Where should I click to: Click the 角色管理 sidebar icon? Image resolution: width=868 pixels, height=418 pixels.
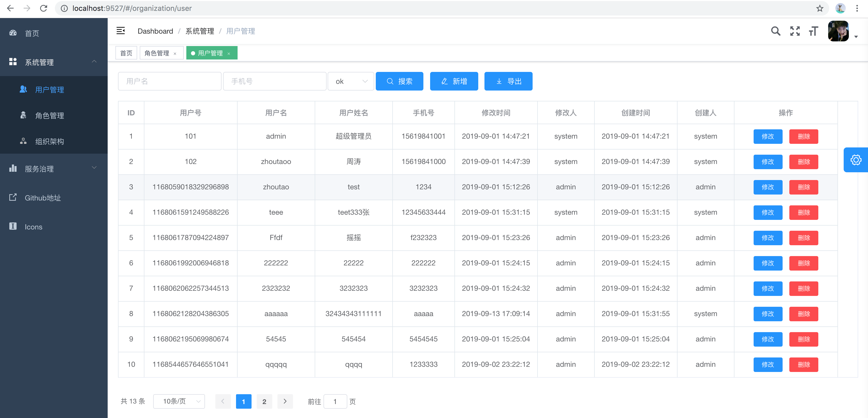coord(23,115)
